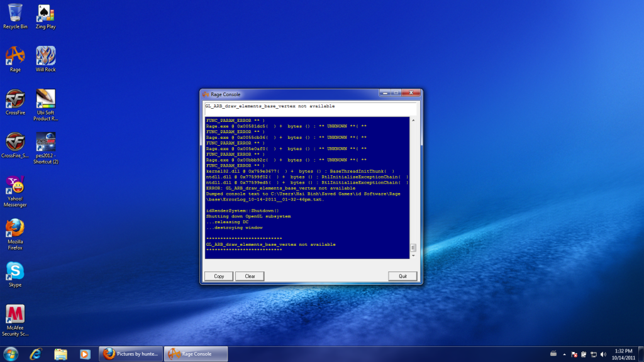Select Ubi Soft Product R... desktop icon

[x=45, y=105]
